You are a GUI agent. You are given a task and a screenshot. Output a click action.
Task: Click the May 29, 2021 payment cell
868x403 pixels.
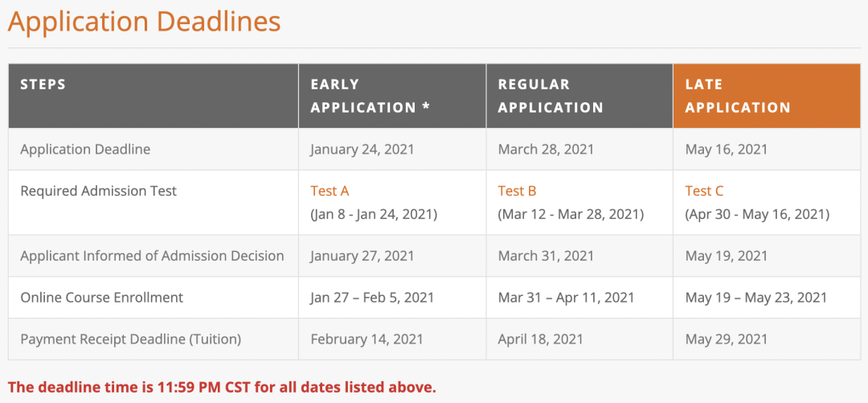(x=767, y=339)
